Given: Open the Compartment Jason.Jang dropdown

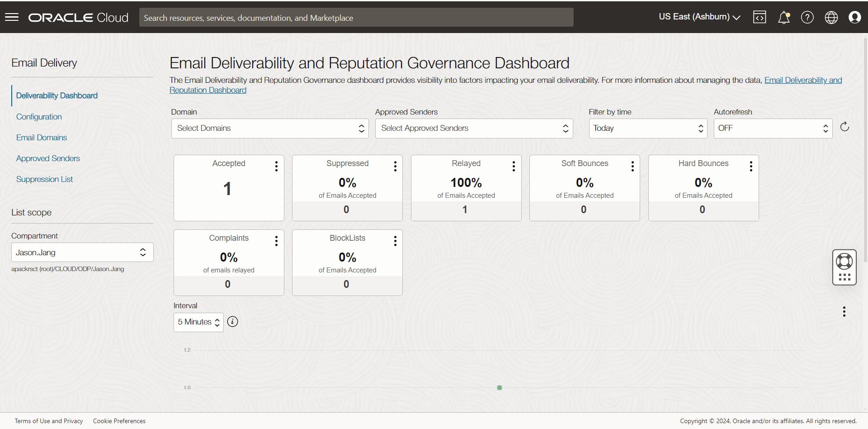Looking at the screenshot, I should pyautogui.click(x=82, y=253).
